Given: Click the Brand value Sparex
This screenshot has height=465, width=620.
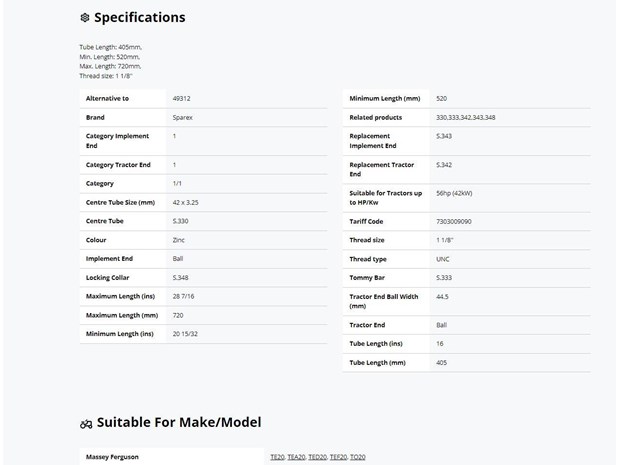Looking at the screenshot, I should [183, 117].
